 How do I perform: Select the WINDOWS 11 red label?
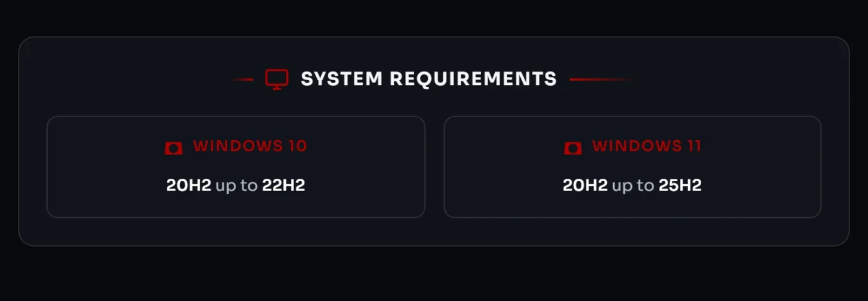coord(647,146)
